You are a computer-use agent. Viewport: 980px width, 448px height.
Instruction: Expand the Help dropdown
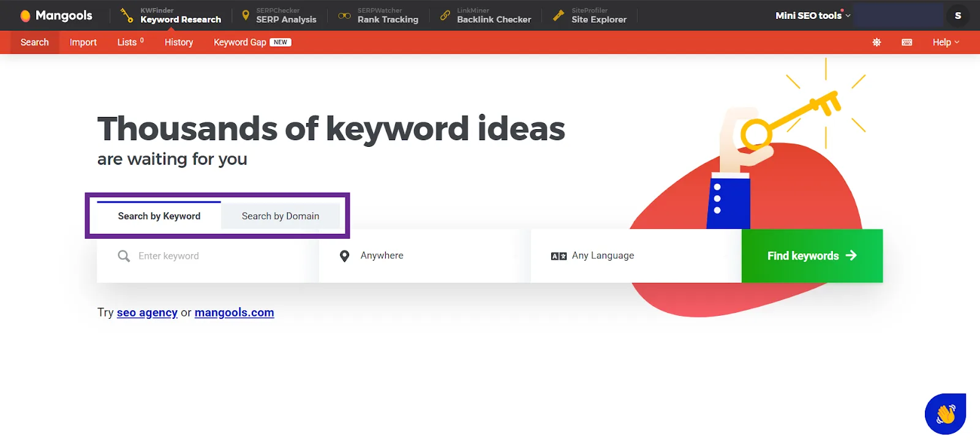(946, 42)
